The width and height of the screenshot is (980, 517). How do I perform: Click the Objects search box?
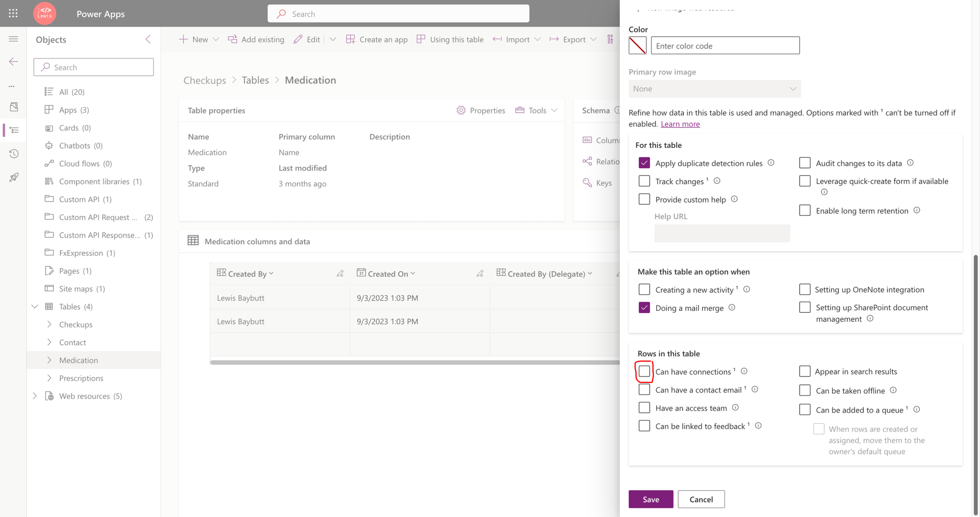[94, 67]
